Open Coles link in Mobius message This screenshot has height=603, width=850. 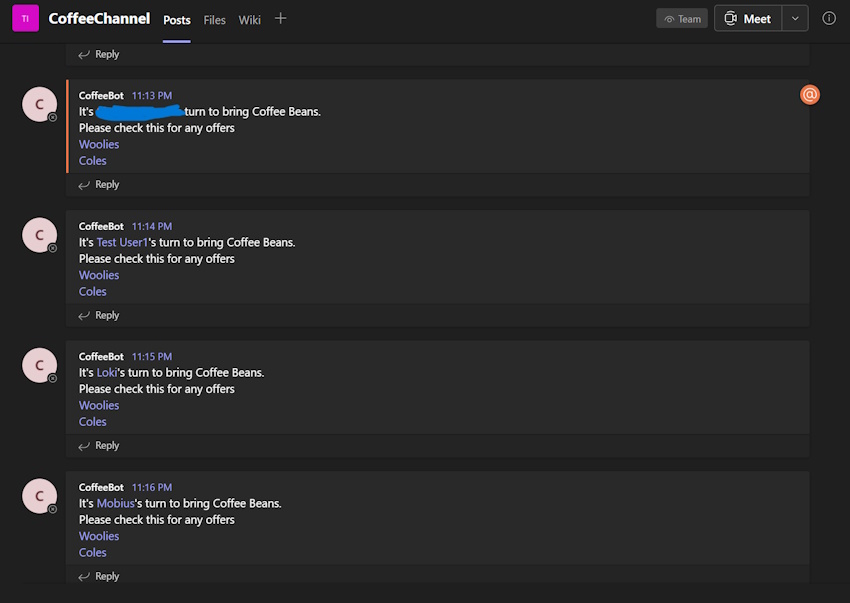[x=93, y=552]
